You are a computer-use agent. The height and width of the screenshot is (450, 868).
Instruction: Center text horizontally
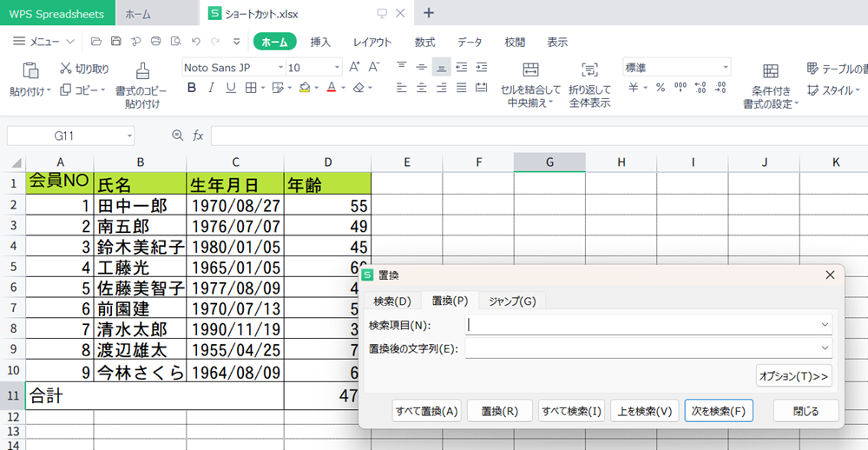tap(422, 88)
